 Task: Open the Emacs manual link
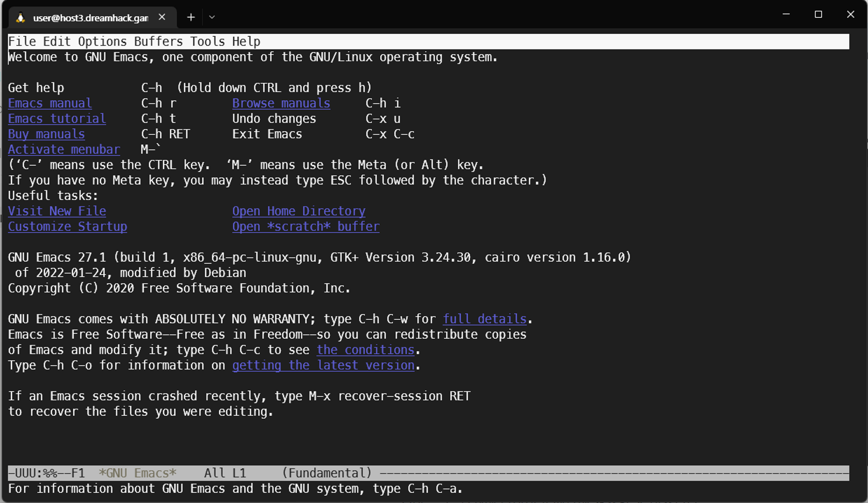point(50,103)
